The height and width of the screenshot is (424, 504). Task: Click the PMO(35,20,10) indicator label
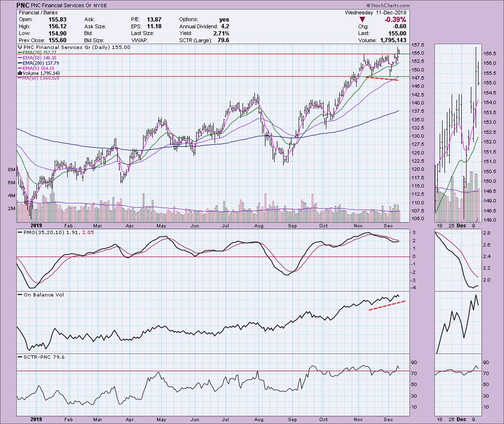[x=56, y=232]
